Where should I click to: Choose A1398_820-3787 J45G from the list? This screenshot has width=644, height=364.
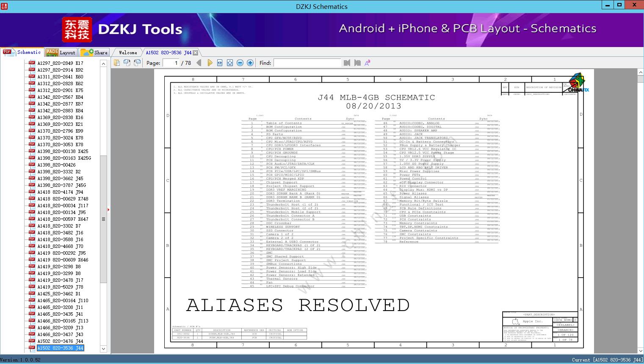coord(61,185)
